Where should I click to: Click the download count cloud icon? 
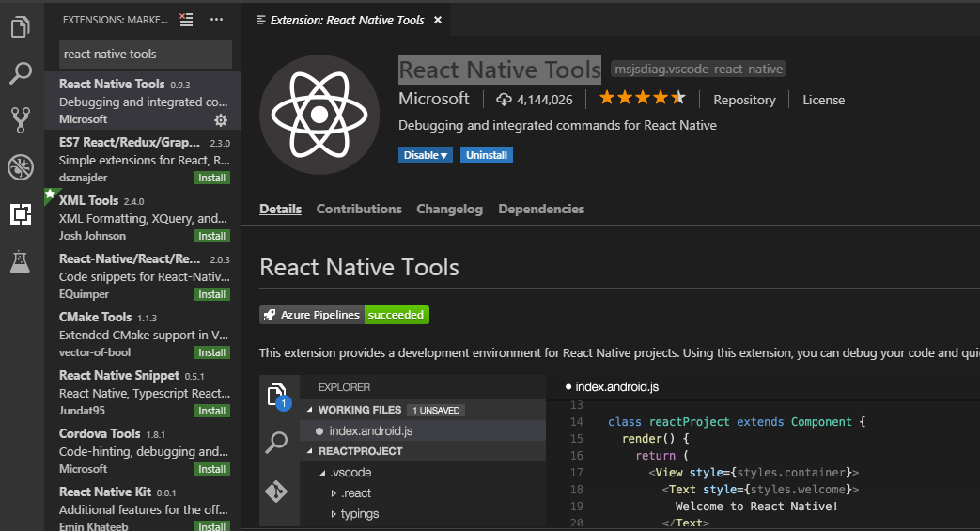tap(504, 100)
